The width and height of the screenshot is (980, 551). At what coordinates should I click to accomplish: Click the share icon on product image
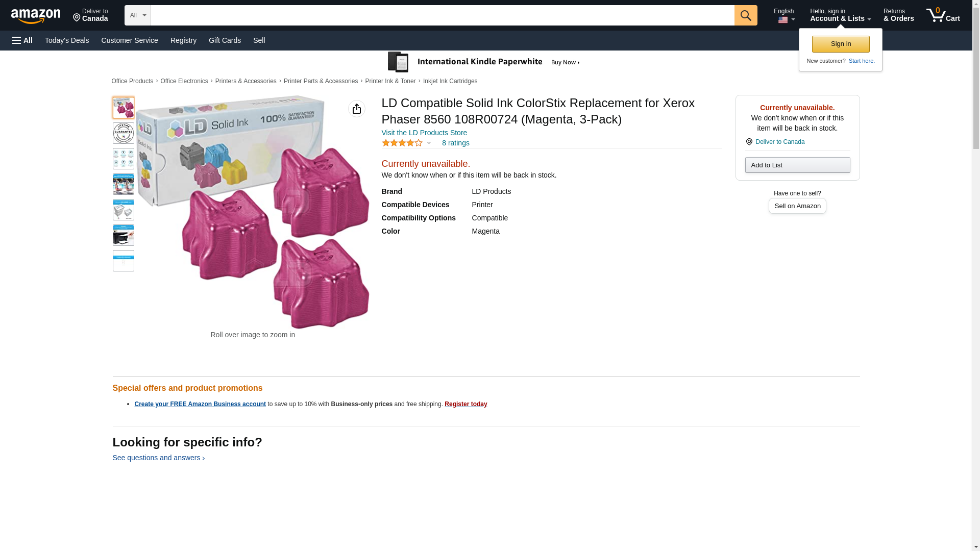coord(357,109)
